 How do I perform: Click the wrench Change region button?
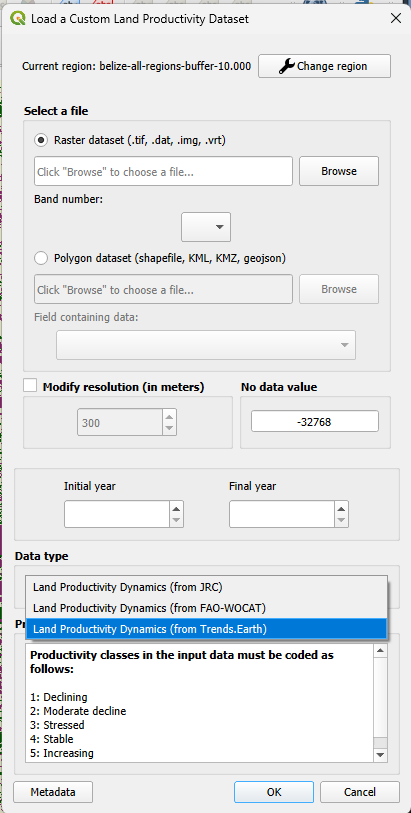coord(324,66)
